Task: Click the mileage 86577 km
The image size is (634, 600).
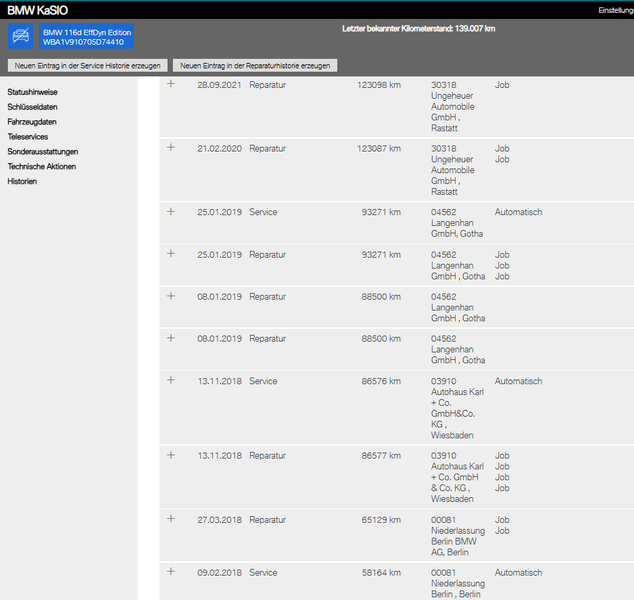Action: point(381,456)
